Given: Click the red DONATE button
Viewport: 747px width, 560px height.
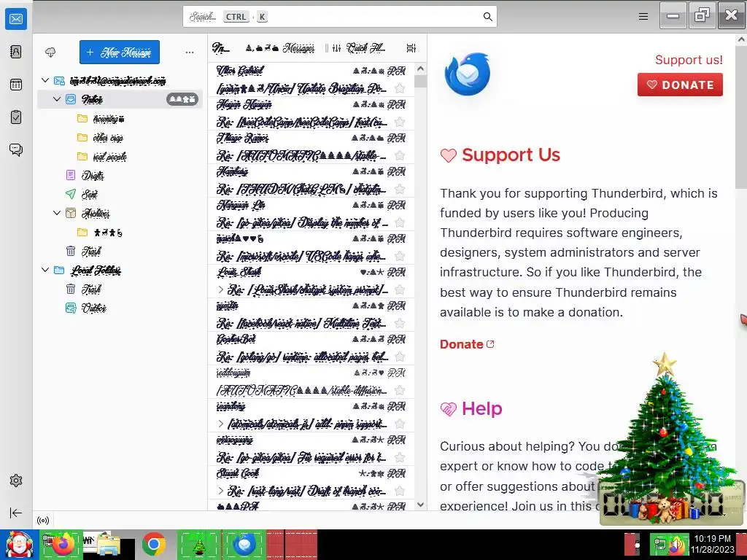Looking at the screenshot, I should point(680,85).
